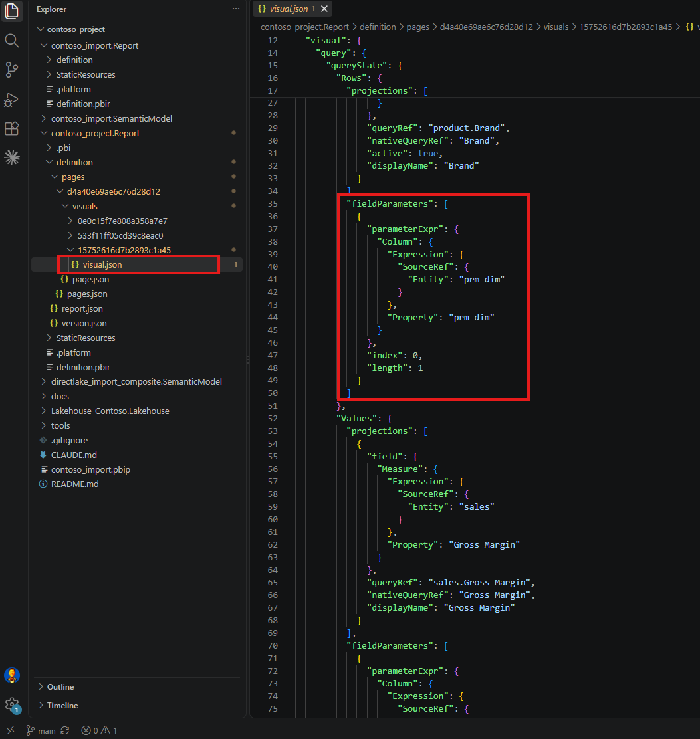Open Explorer more actions ellipsis
The height and width of the screenshot is (739, 700).
tap(236, 9)
